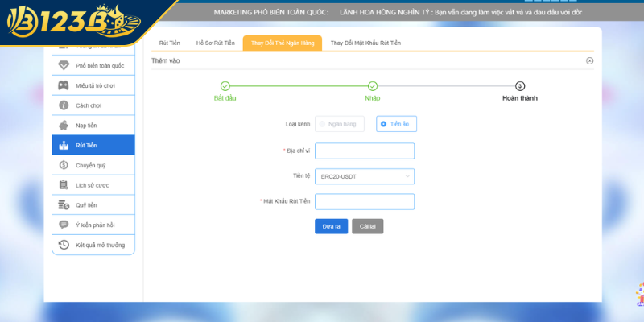Click the info icon next to Cách chơi
The height and width of the screenshot is (322, 644).
click(x=64, y=105)
